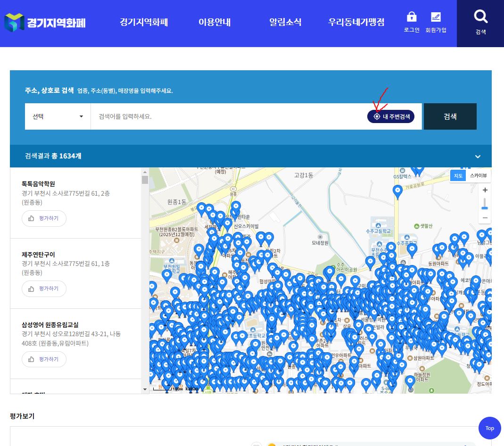Click the 샛말산 map label
This screenshot has height=446, width=504.
[x=426, y=226]
